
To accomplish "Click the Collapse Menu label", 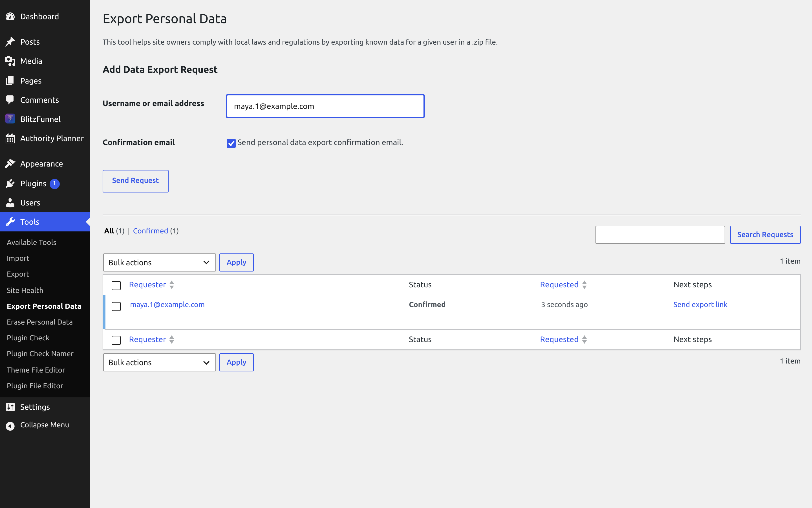I will coord(45,425).
